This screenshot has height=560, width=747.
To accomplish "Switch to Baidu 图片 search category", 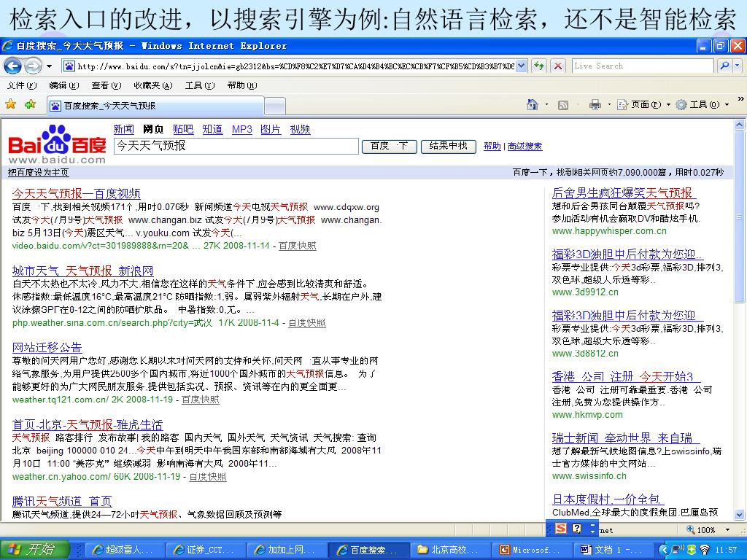I will (271, 129).
